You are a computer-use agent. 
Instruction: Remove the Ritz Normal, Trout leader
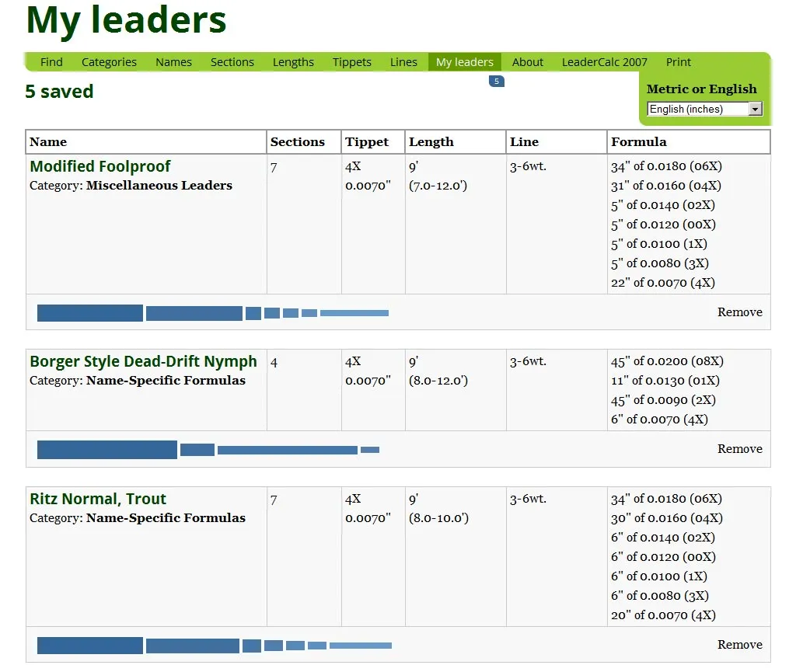coord(739,645)
